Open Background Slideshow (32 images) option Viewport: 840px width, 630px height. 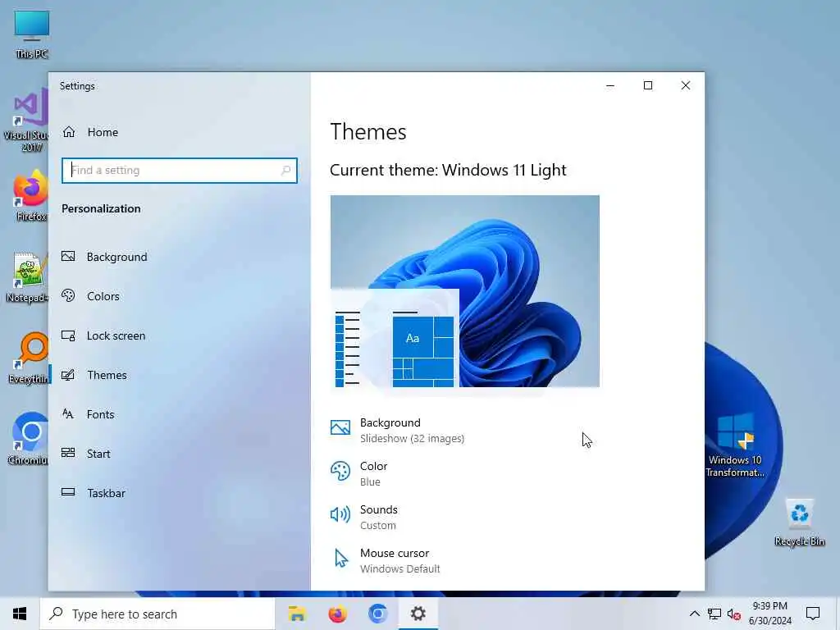coord(398,430)
